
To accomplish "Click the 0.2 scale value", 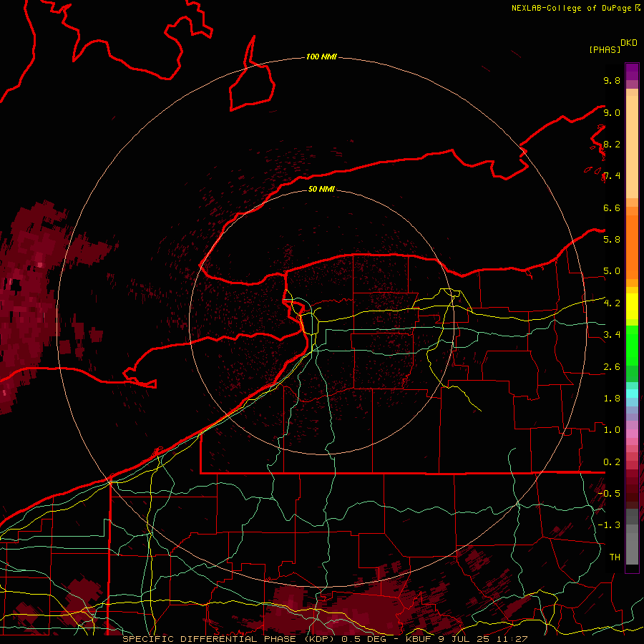I will 612,462.
